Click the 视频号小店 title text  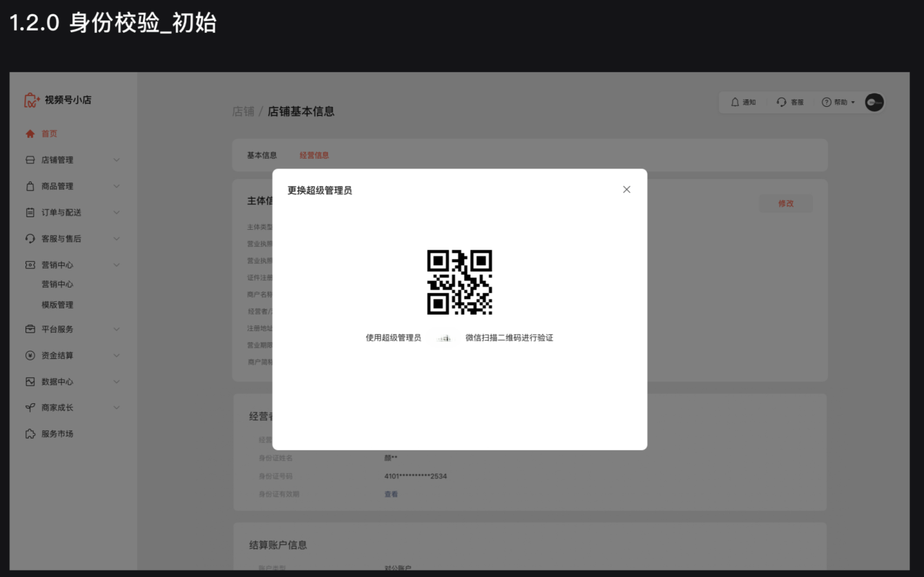pyautogui.click(x=68, y=100)
